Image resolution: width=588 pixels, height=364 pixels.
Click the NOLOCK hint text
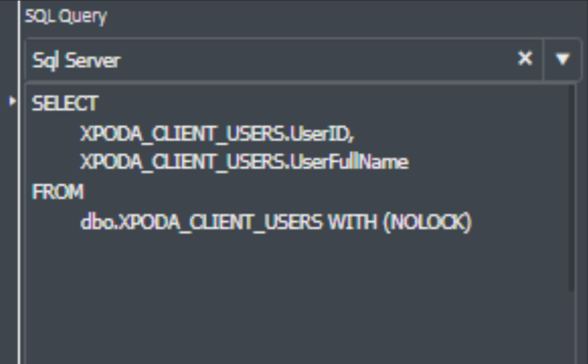428,222
